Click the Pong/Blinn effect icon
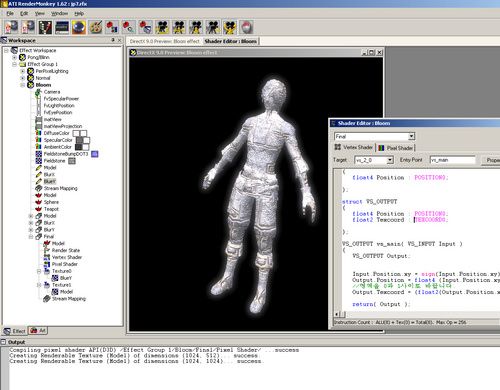The height and width of the screenshot is (390, 500). pyautogui.click(x=22, y=57)
